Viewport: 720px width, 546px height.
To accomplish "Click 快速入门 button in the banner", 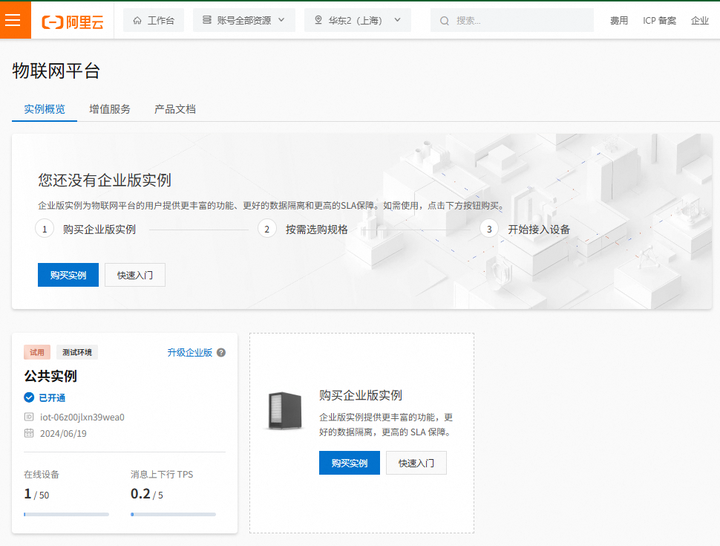I will 135,275.
